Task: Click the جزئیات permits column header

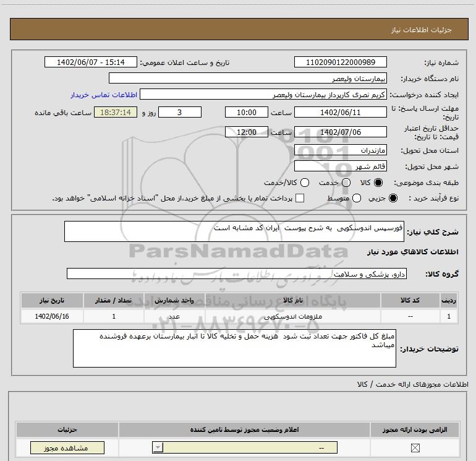Action: click(x=67, y=429)
